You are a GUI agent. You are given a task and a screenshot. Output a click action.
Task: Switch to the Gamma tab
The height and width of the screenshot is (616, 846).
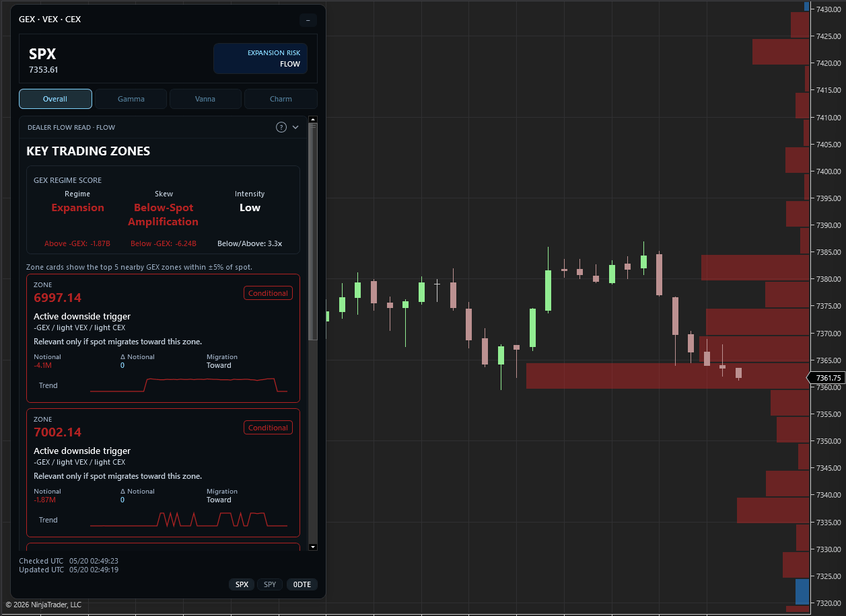[x=131, y=99]
